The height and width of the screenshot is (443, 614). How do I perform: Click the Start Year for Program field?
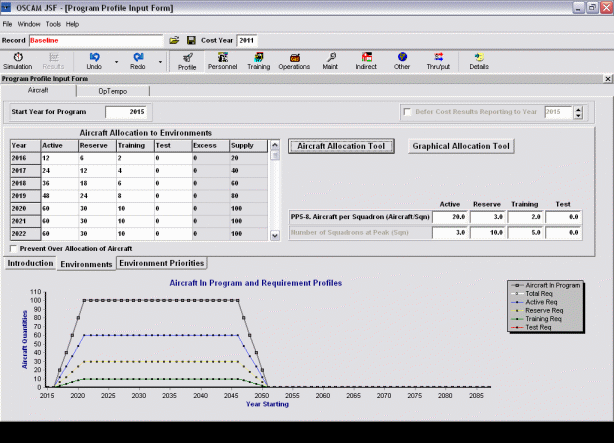(126, 112)
